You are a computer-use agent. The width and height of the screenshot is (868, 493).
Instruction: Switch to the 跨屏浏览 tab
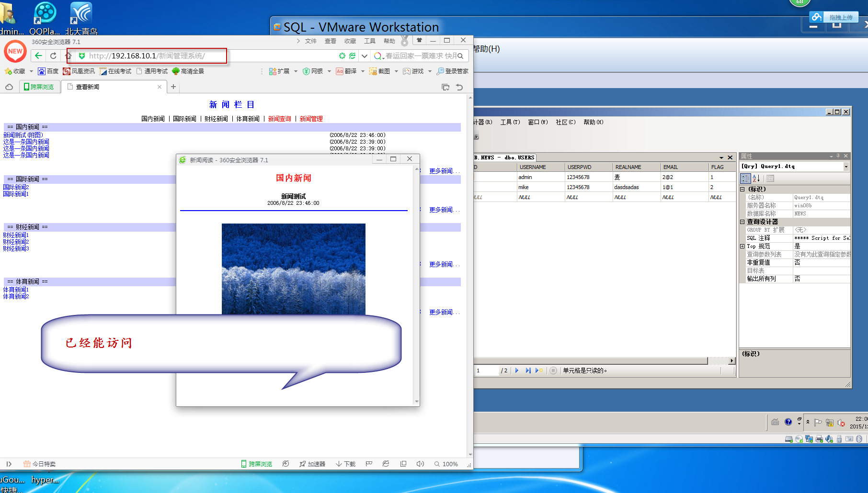(39, 87)
